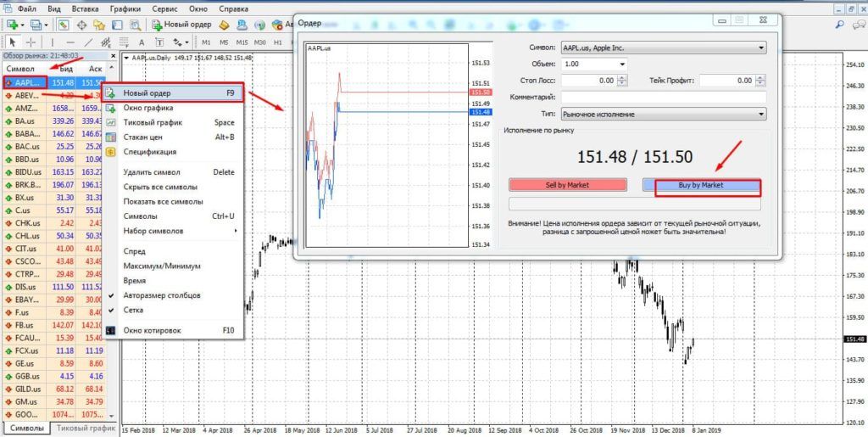Click the Новый ордер toolbar button
The height and width of the screenshot is (437, 868).
click(x=180, y=25)
